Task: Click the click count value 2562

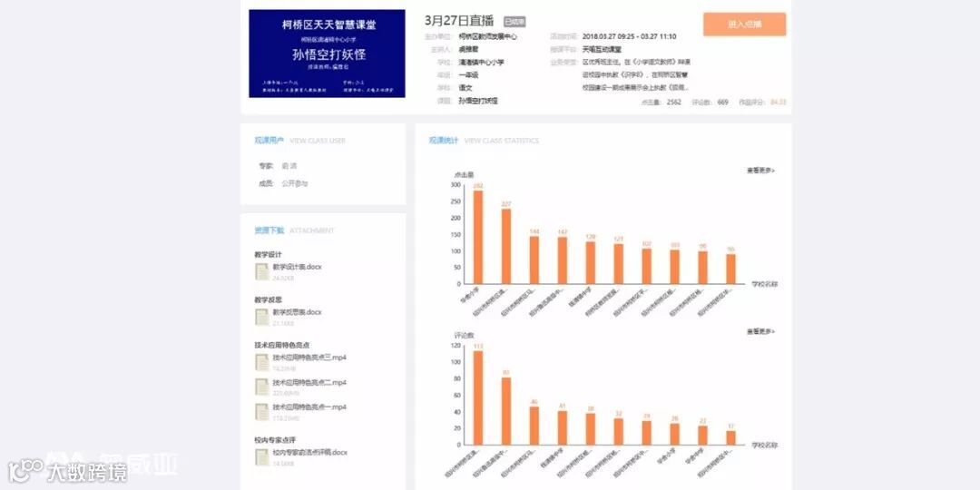Action: tap(673, 102)
